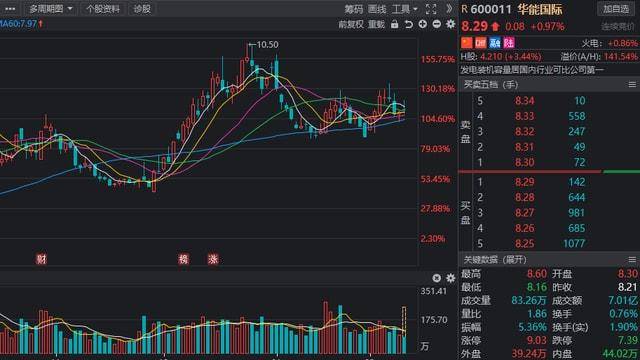Click the 涨停 9.03 value
Image resolution: width=640 pixels, height=360 pixels.
[536, 340]
